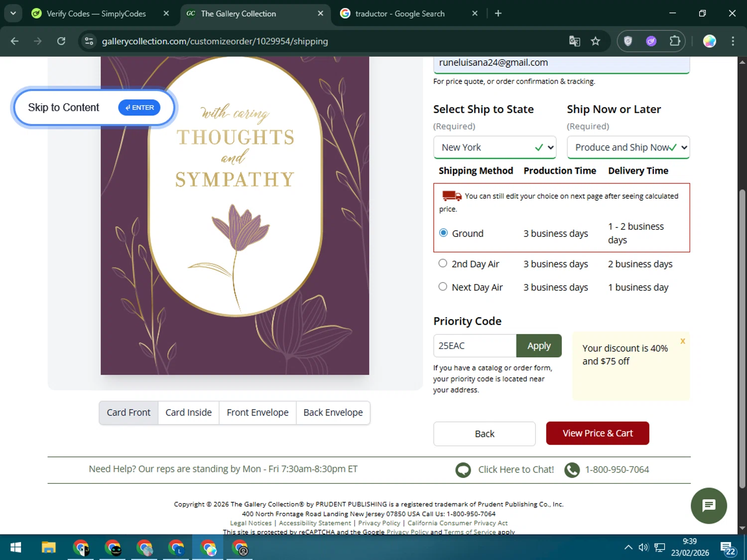Click the Skip to Content Enter button
The image size is (747, 560).
139,108
